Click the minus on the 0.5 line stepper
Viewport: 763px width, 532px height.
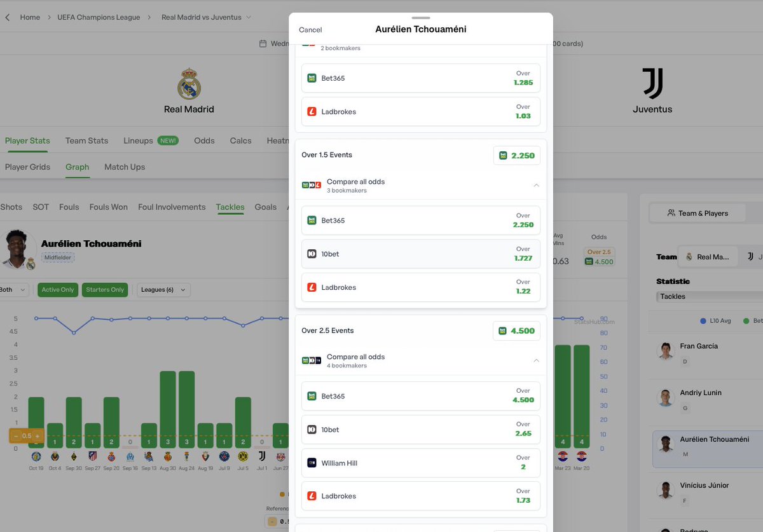tap(16, 436)
